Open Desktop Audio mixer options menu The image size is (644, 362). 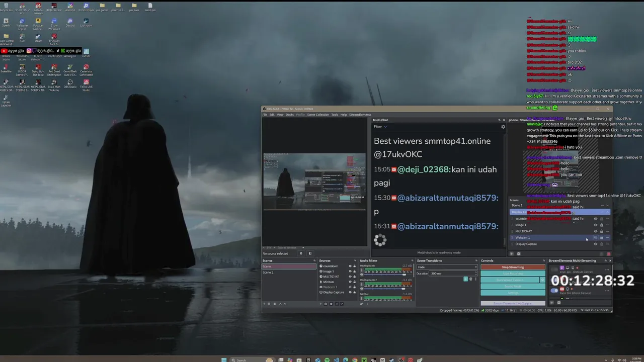click(362, 270)
